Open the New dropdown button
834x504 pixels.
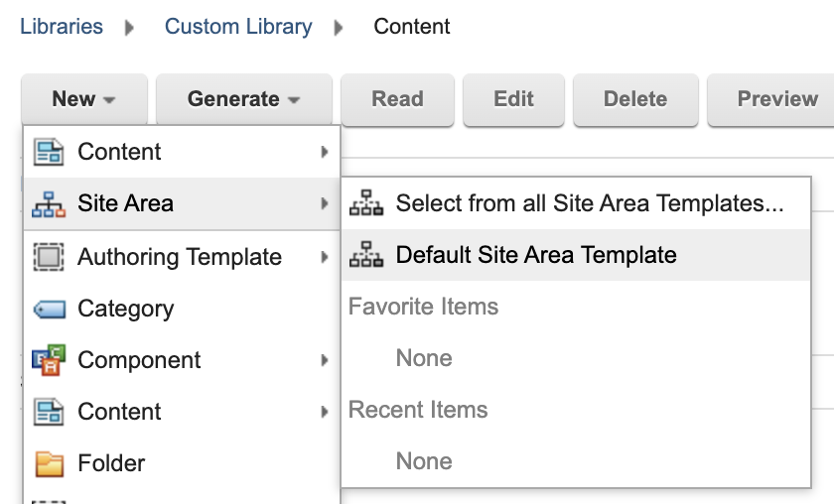84,99
